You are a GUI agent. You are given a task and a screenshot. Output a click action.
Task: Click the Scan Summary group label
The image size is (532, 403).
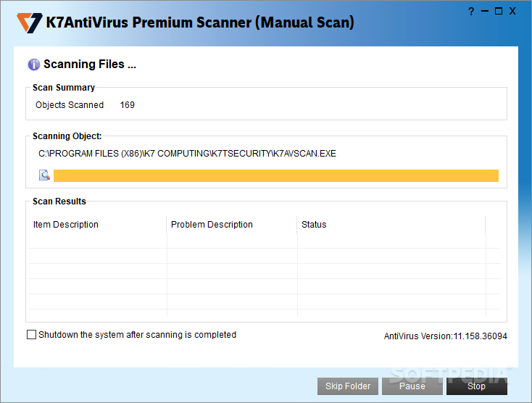[x=64, y=88]
